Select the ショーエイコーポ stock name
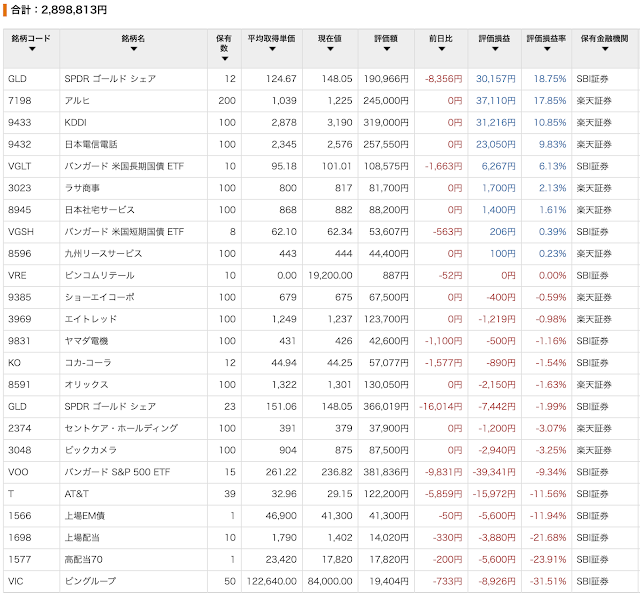This screenshot has width=640, height=594. point(100,297)
